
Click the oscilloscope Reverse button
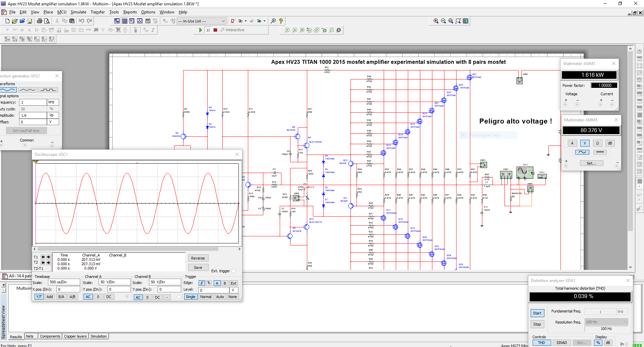(x=198, y=258)
